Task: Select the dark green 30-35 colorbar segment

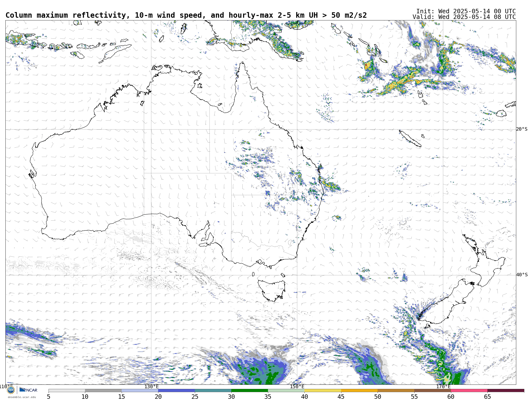Action: (x=249, y=391)
